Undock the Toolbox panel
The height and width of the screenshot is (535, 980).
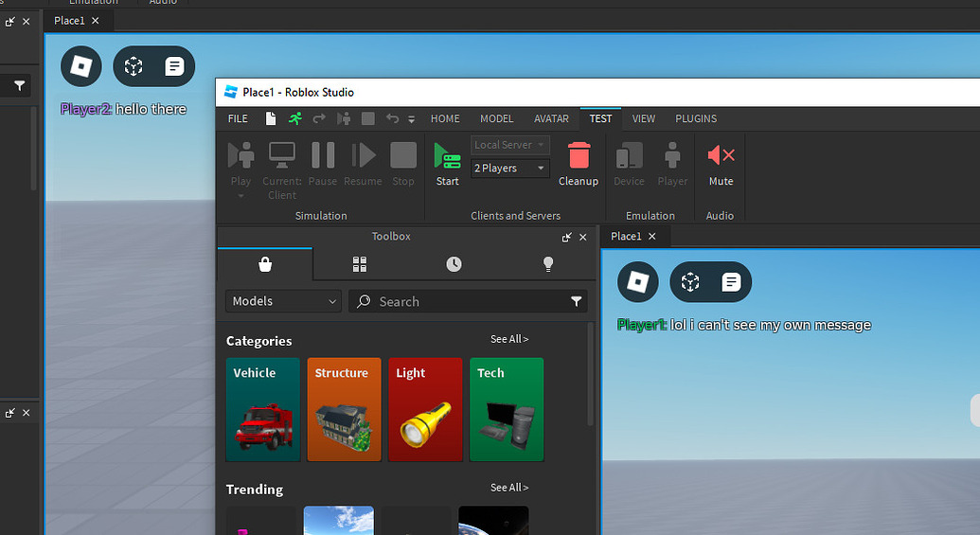[x=567, y=238]
